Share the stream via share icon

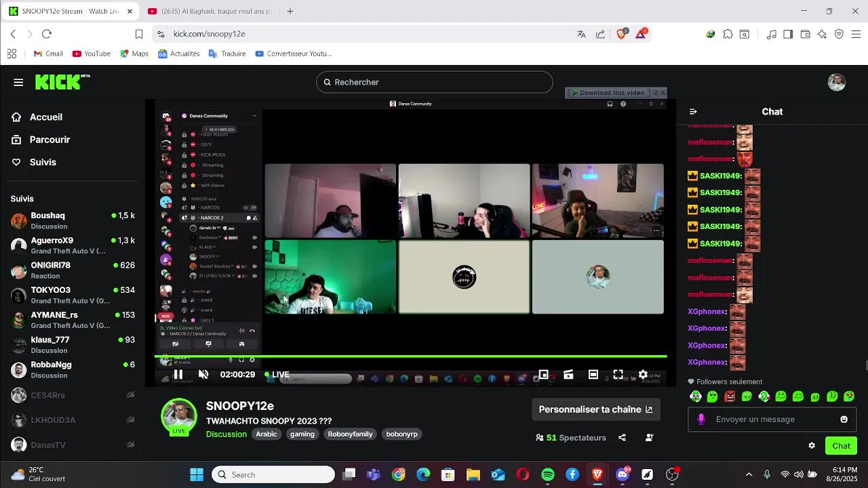pyautogui.click(x=622, y=438)
